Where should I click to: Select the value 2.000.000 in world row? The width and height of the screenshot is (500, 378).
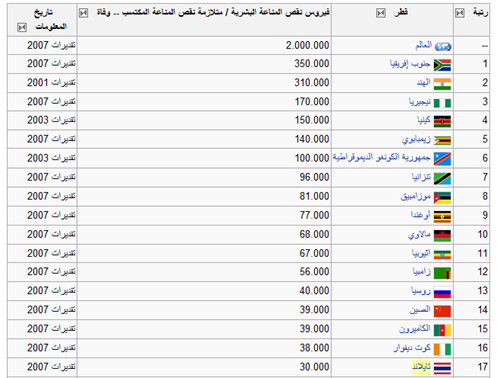click(307, 45)
